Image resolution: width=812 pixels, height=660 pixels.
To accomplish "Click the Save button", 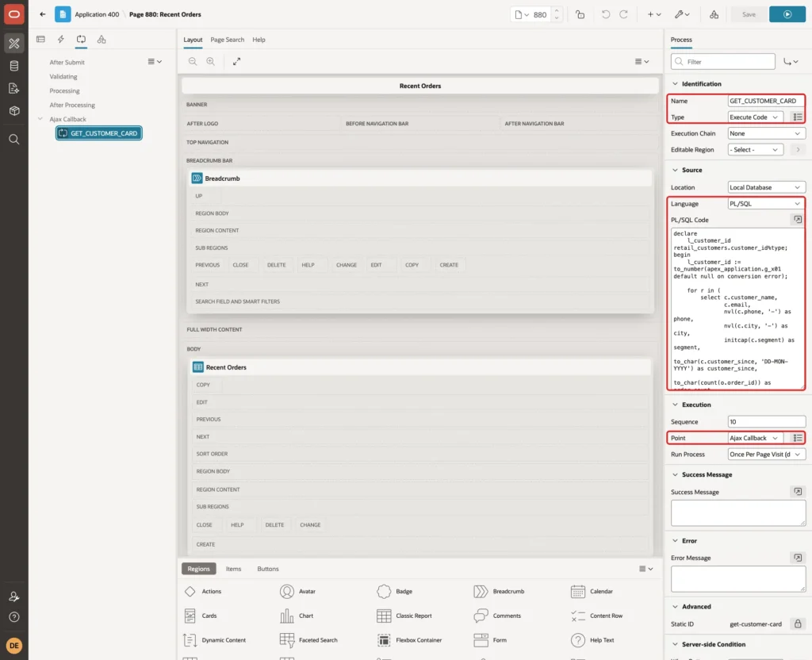I will tap(749, 14).
